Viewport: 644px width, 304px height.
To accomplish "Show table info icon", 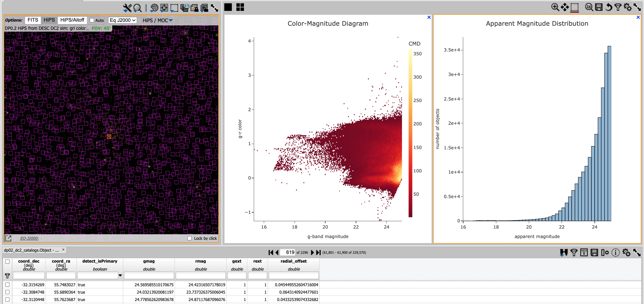I will 615,253.
